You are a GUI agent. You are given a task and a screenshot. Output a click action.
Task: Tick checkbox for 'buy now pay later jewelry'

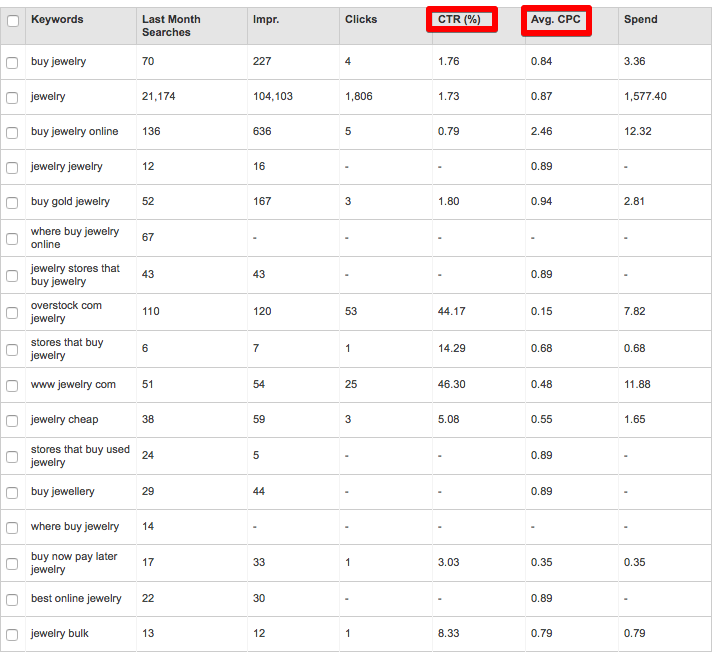12,563
